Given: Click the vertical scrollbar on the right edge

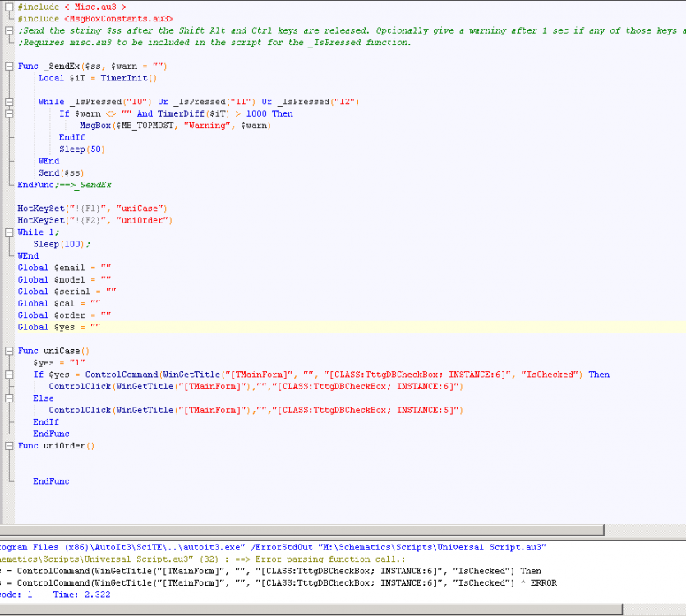Looking at the screenshot, I should [x=682, y=246].
